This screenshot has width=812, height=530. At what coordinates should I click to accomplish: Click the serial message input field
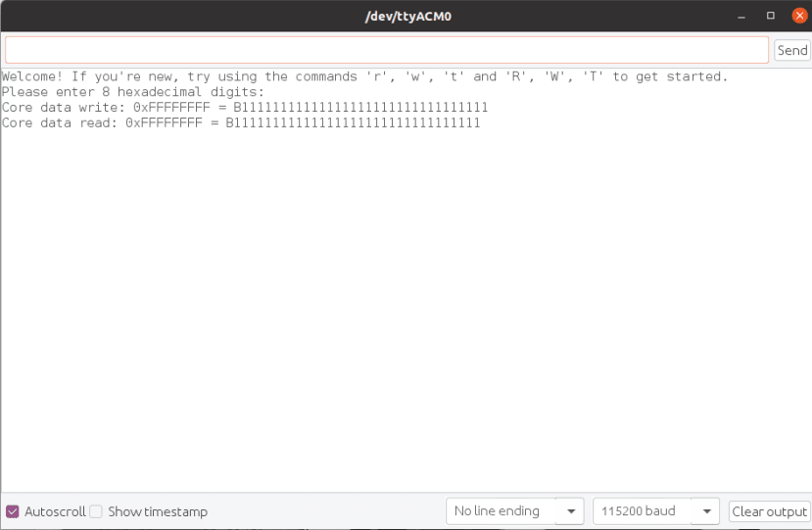[x=386, y=50]
